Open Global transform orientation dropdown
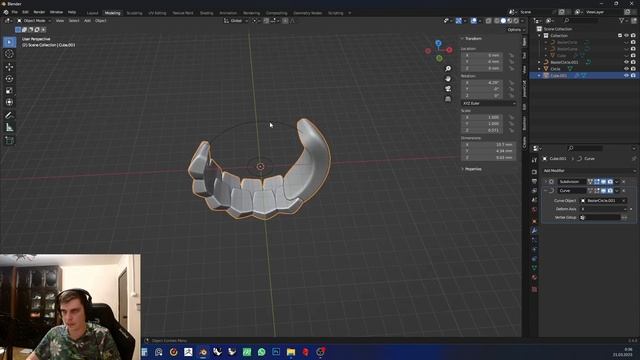 pyautogui.click(x=236, y=20)
